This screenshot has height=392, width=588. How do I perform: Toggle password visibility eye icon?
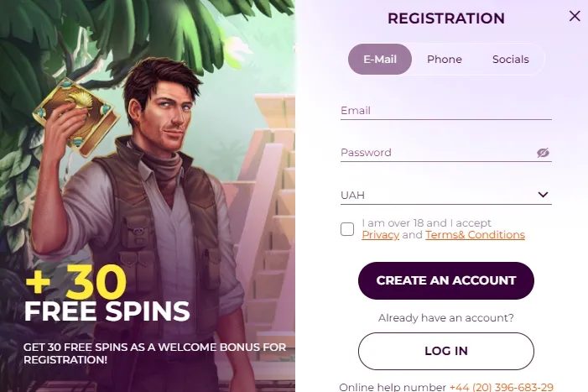tap(543, 153)
